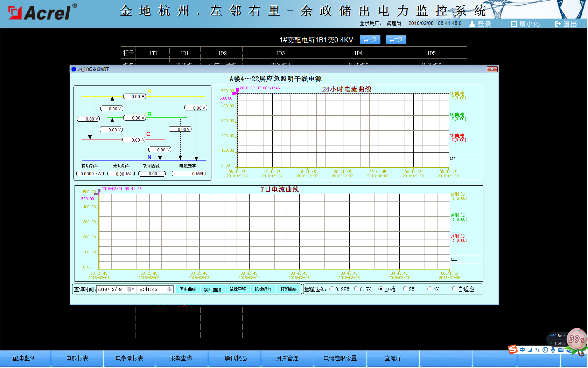The height and width of the screenshot is (368, 588).
Task: Click the query time spinner arrows
Action: pyautogui.click(x=169, y=289)
